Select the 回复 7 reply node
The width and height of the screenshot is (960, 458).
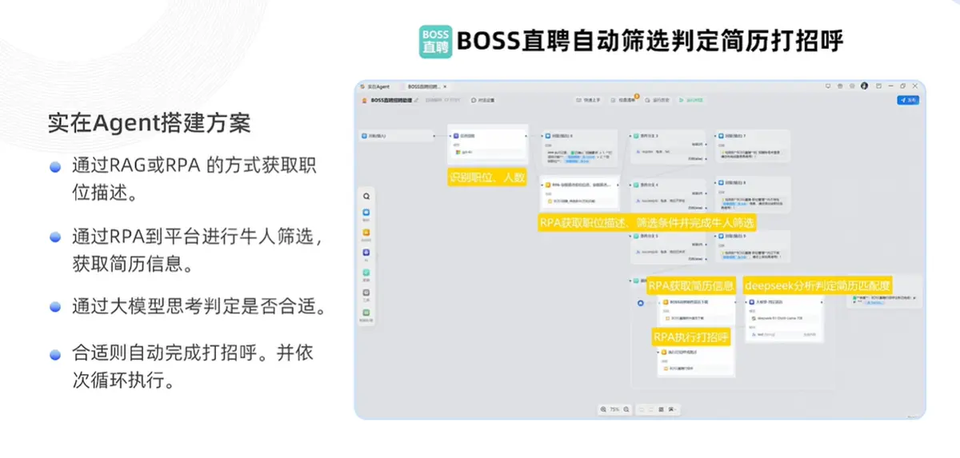(753, 146)
